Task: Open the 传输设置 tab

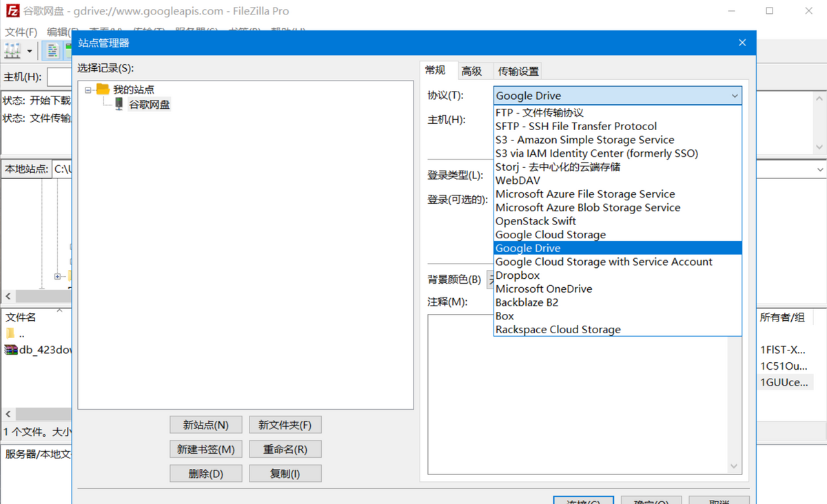Action: click(518, 71)
